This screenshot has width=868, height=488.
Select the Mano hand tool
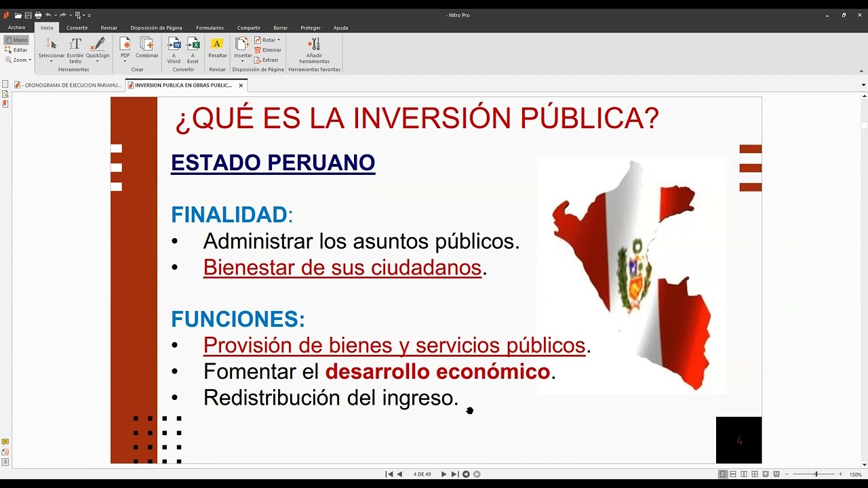pos(16,40)
